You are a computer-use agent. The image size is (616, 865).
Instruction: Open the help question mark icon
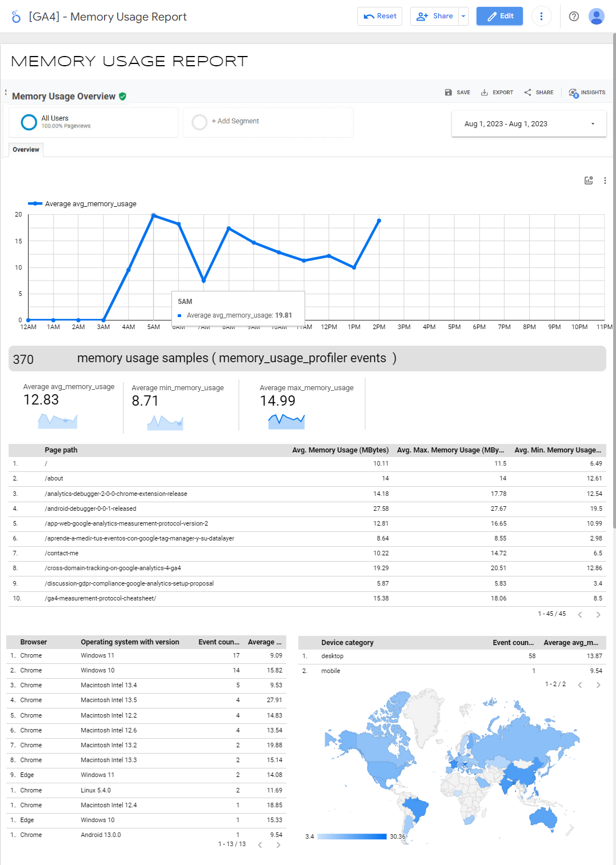(574, 17)
